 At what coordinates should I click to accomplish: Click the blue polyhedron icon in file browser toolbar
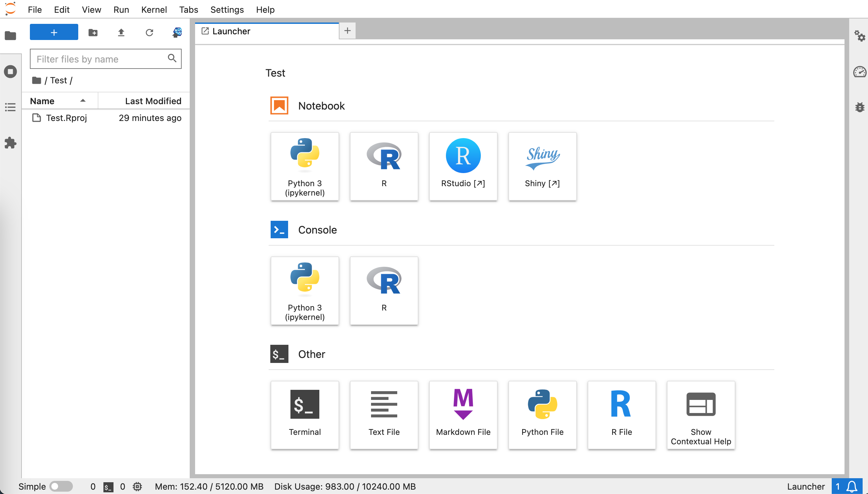point(177,32)
